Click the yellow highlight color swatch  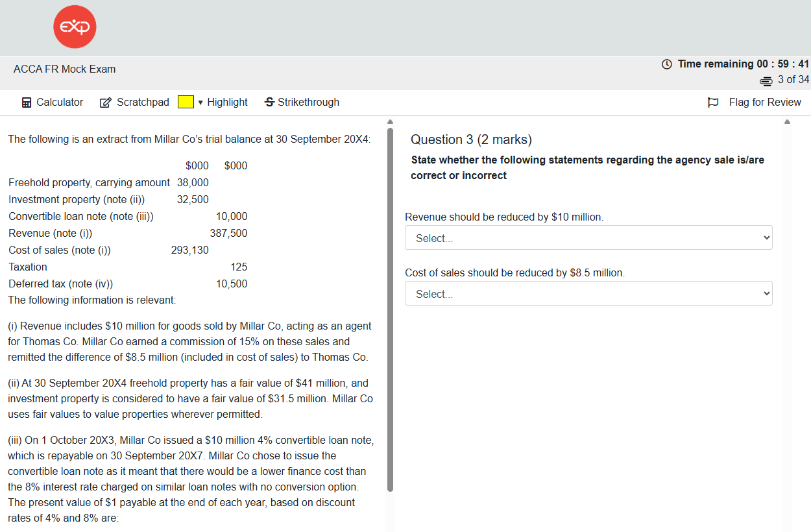point(186,102)
